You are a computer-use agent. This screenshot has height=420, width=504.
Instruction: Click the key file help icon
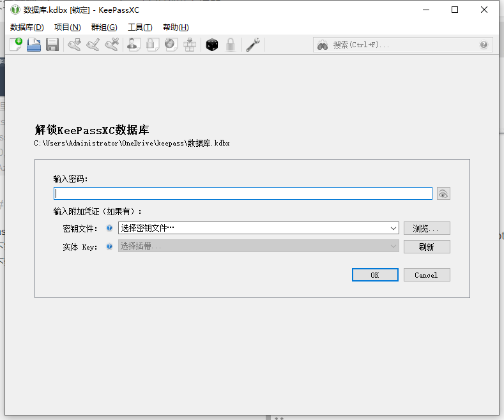click(x=110, y=228)
